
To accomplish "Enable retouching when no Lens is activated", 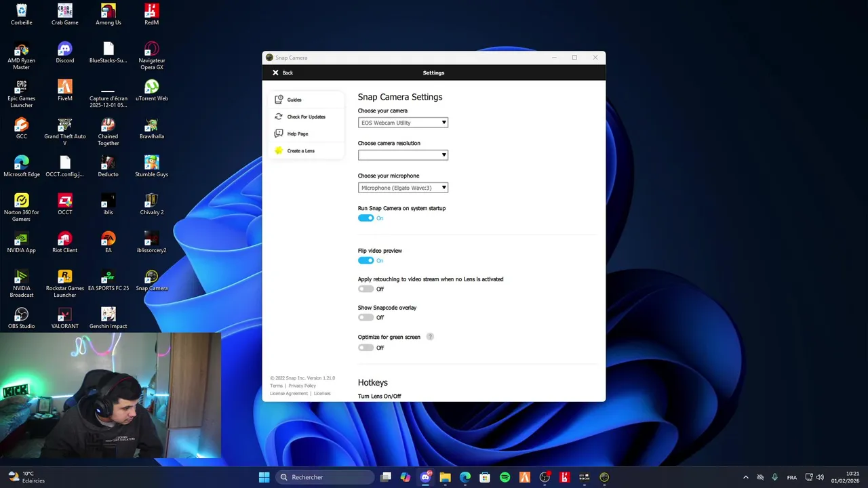I will (366, 289).
